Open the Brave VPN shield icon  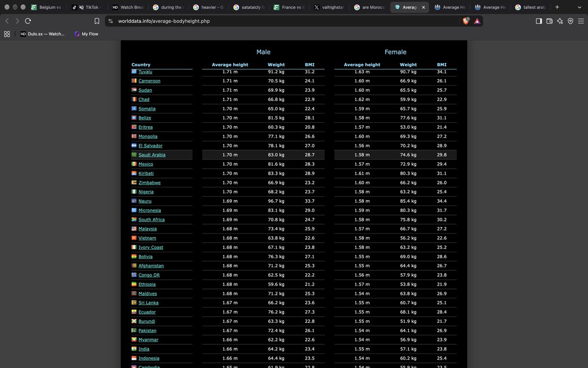point(570,21)
